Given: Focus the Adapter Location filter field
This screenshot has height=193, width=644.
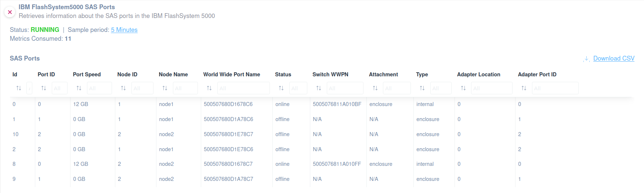Looking at the screenshot, I should pos(492,88).
